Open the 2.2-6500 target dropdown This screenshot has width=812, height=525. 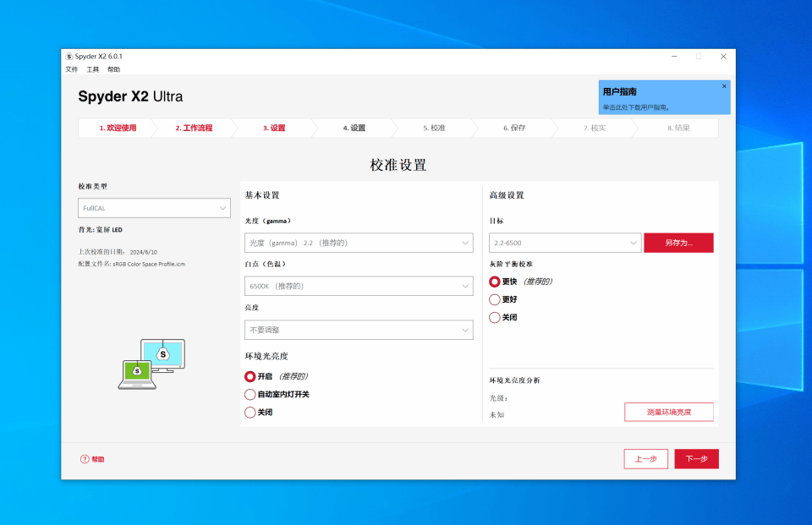(564, 243)
